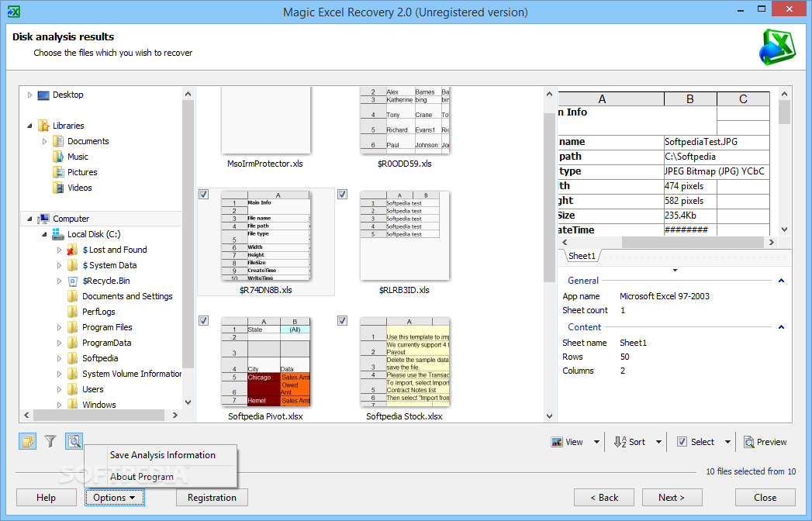812x521 pixels.
Task: Select the MsoIrmProtector.xls thumbnail
Action: tap(266, 121)
